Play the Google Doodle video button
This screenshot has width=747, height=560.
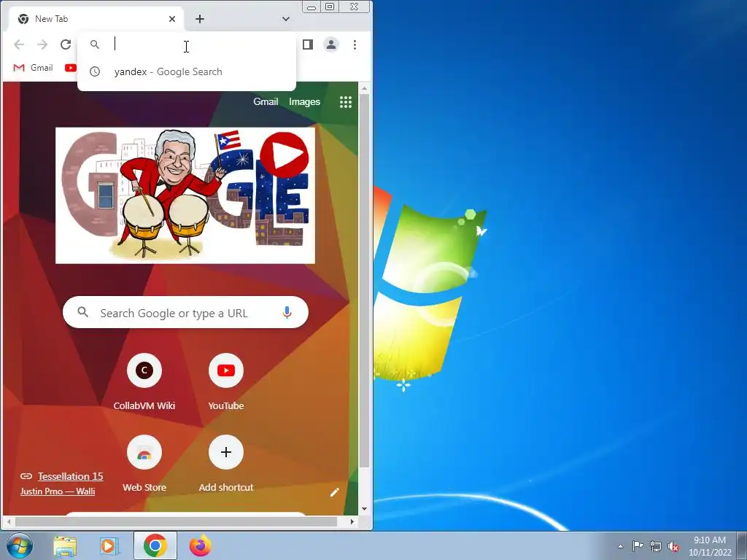click(285, 155)
